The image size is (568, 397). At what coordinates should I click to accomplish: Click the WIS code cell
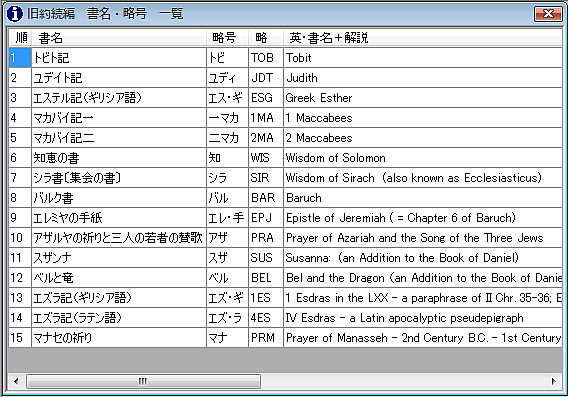[x=266, y=158]
